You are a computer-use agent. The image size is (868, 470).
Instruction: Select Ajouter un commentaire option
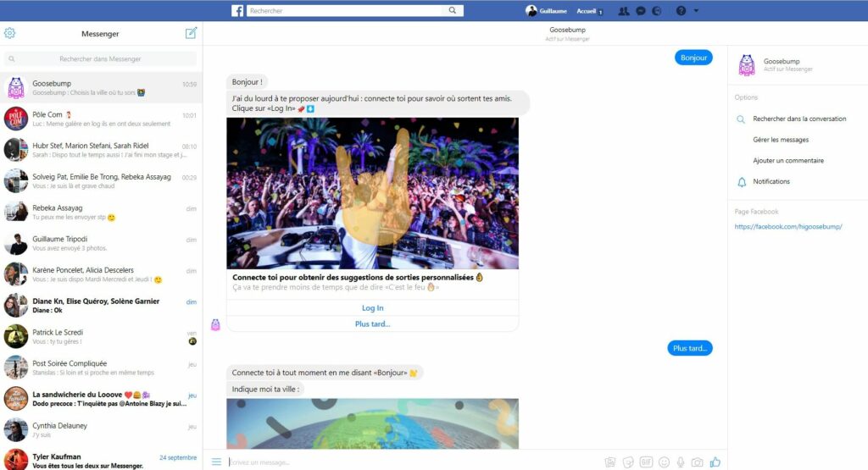click(x=788, y=161)
